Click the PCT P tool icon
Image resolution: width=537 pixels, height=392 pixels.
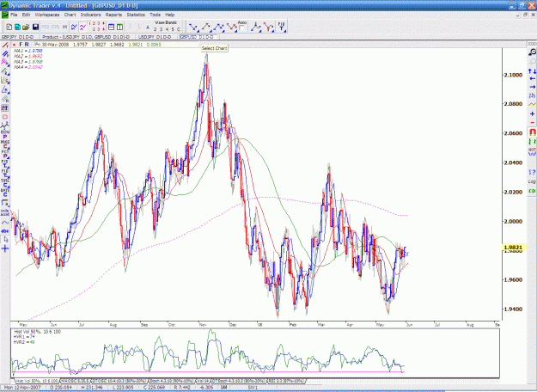[5, 154]
